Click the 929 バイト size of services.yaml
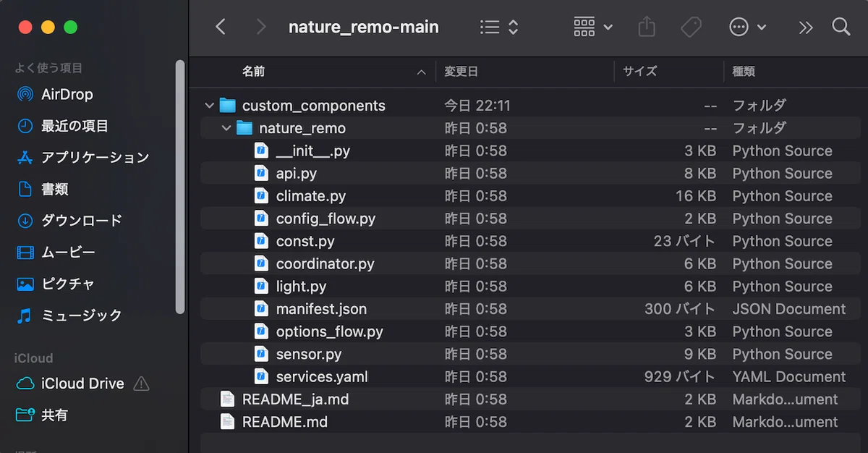This screenshot has width=868, height=453. (680, 376)
